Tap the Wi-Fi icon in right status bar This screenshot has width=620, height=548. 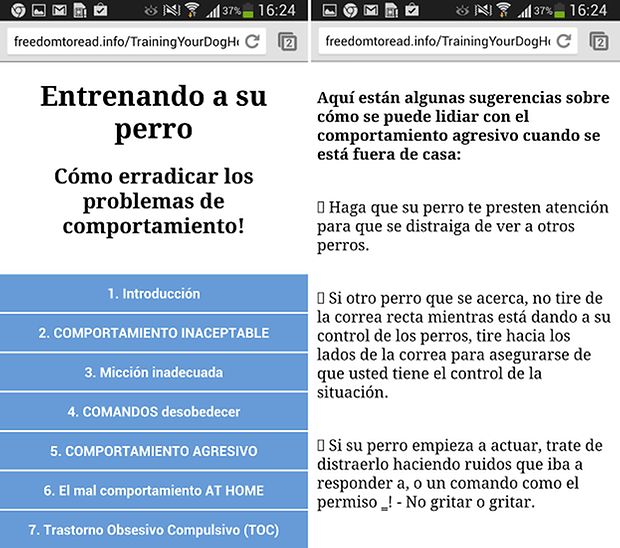click(x=504, y=10)
